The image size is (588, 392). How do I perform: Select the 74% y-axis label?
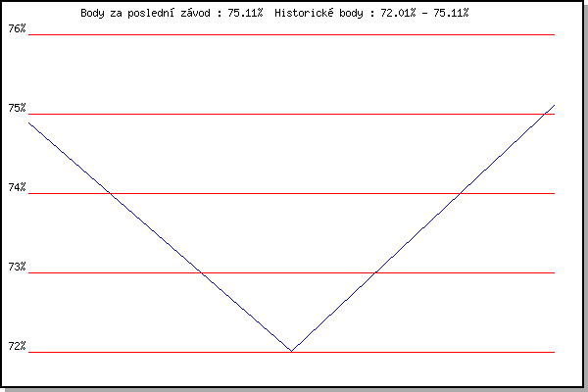[16, 187]
